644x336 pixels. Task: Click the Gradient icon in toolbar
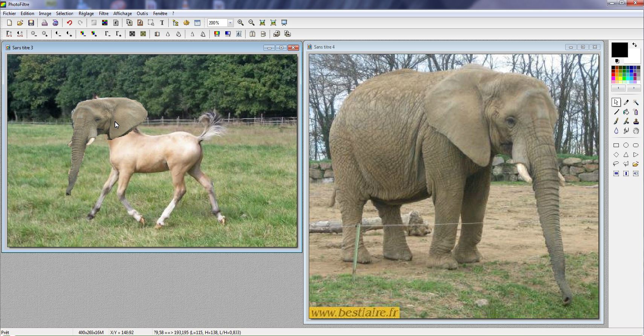(228, 34)
